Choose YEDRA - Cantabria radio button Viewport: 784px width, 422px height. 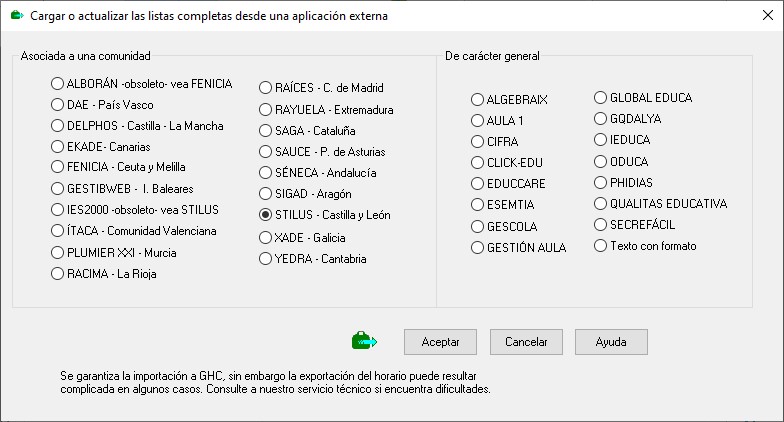pos(312,258)
